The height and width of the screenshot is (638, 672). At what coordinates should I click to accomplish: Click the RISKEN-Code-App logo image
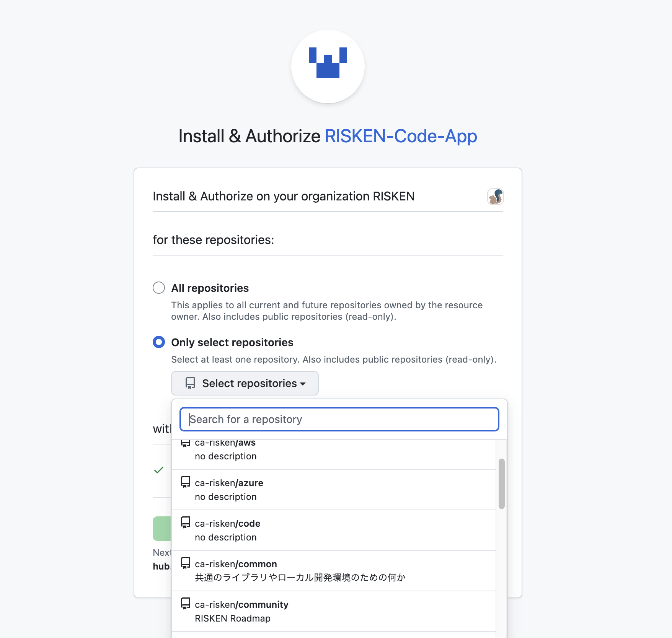[x=328, y=67]
